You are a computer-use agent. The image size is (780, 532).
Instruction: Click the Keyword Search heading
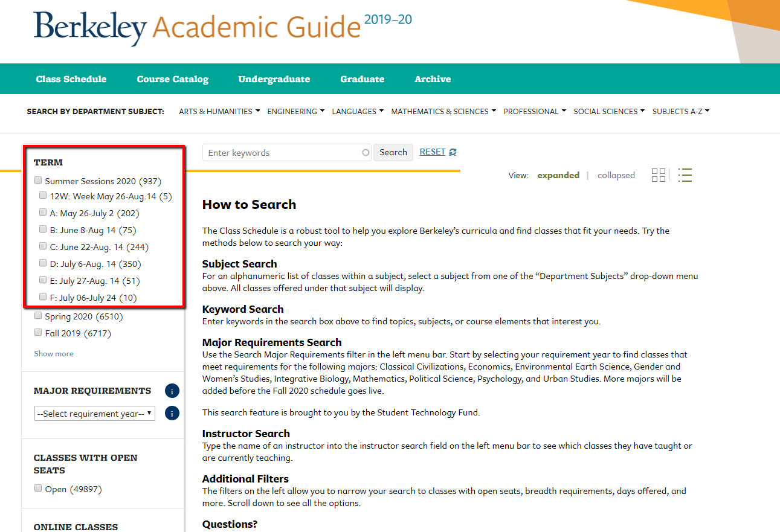coord(243,309)
